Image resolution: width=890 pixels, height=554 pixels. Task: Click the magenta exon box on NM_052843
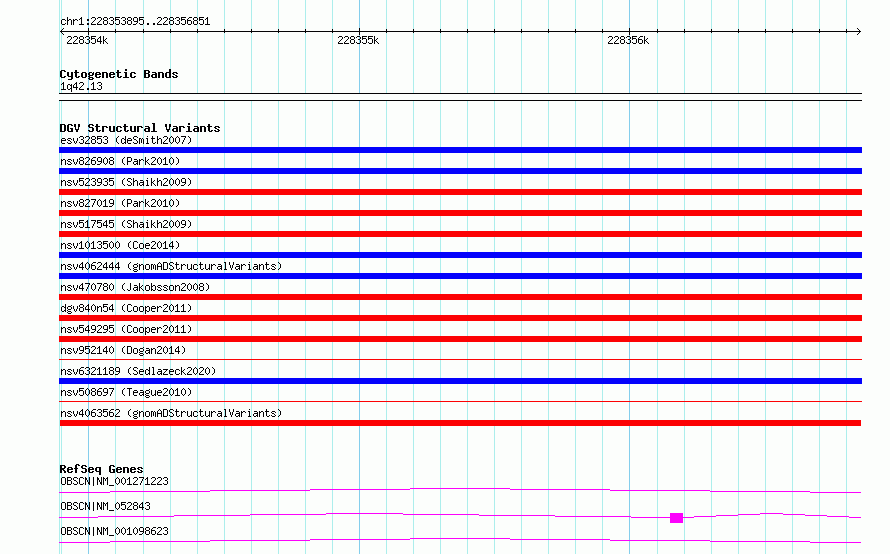point(676,518)
